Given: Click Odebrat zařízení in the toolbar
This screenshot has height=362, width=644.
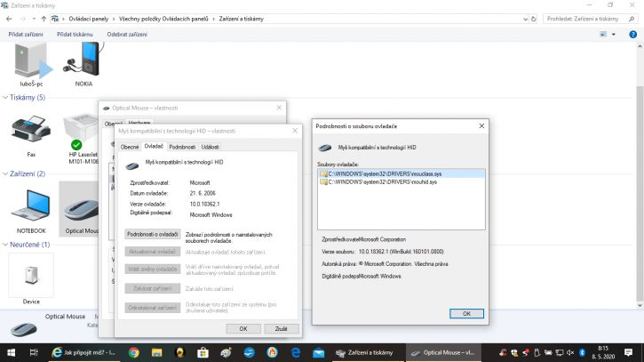Looking at the screenshot, I should pos(127,35).
